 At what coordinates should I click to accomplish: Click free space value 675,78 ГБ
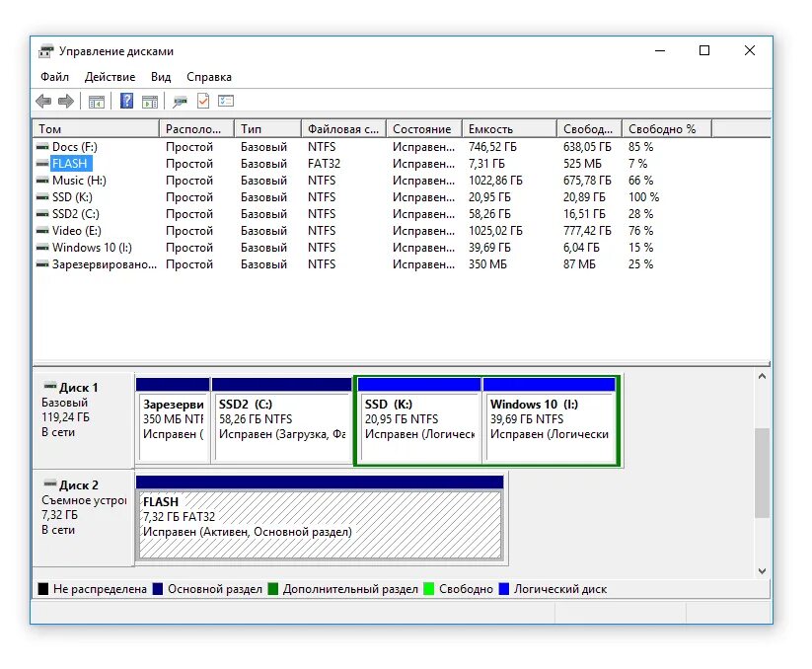(587, 181)
